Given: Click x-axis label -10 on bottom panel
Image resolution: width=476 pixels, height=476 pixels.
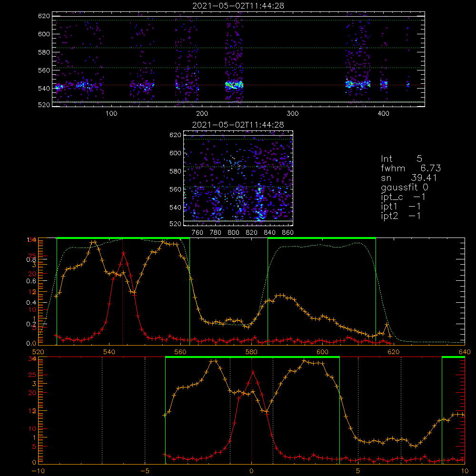Looking at the screenshot, I should [x=38, y=471].
